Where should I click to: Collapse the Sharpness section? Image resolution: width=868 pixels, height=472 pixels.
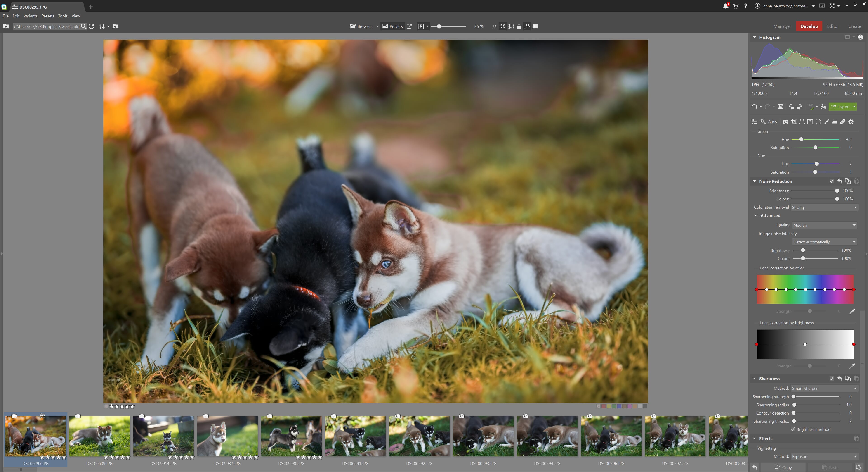pyautogui.click(x=754, y=379)
